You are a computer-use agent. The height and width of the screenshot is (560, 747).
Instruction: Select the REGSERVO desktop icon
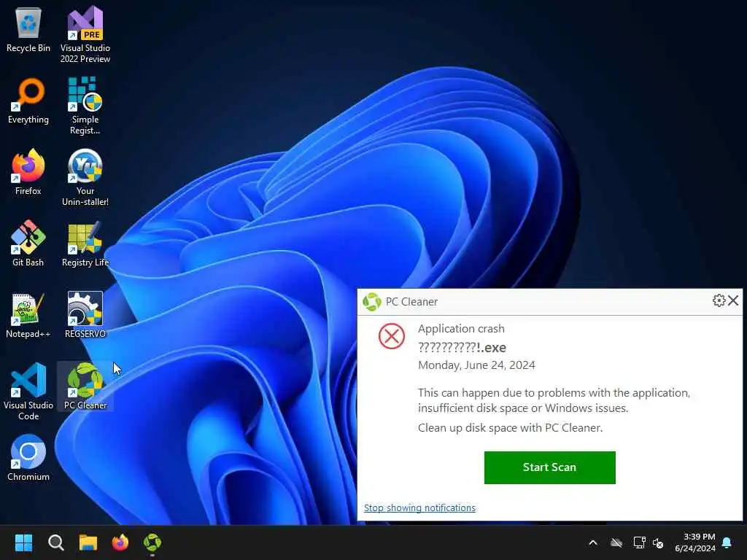point(85,315)
